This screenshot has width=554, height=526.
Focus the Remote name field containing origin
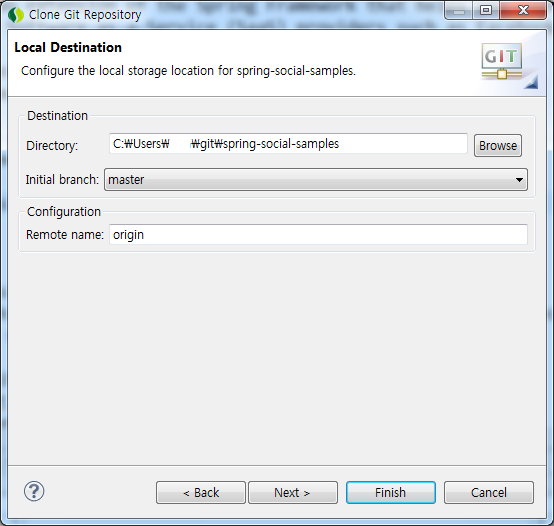click(318, 235)
